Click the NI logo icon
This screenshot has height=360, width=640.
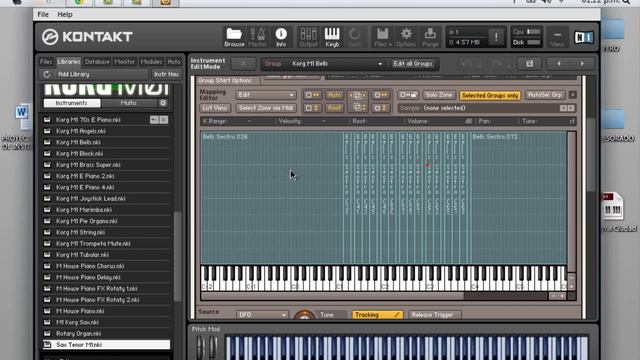tap(584, 38)
